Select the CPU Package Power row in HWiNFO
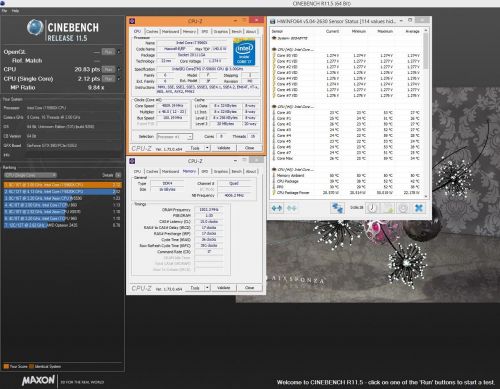The width and height of the screenshot is (500, 389). click(x=346, y=193)
